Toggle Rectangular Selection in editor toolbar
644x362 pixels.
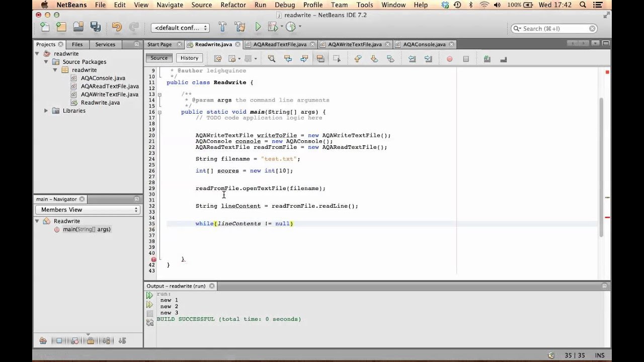[x=337, y=59]
